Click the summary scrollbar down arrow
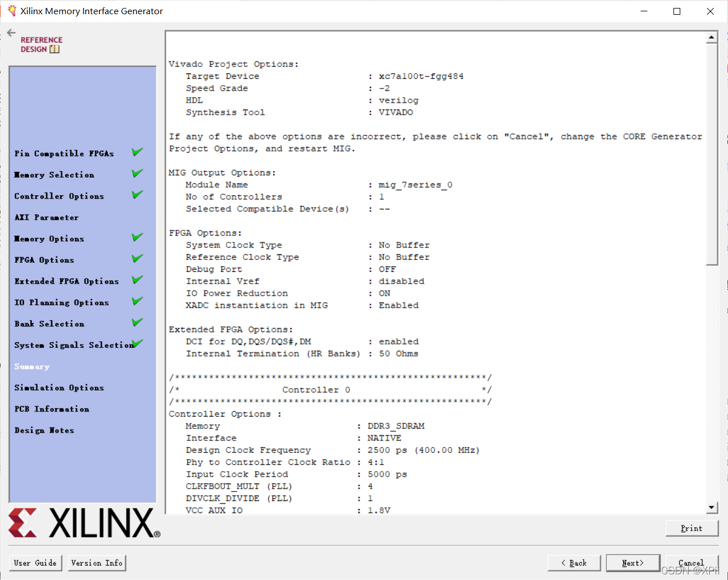This screenshot has height=580, width=728. [712, 507]
